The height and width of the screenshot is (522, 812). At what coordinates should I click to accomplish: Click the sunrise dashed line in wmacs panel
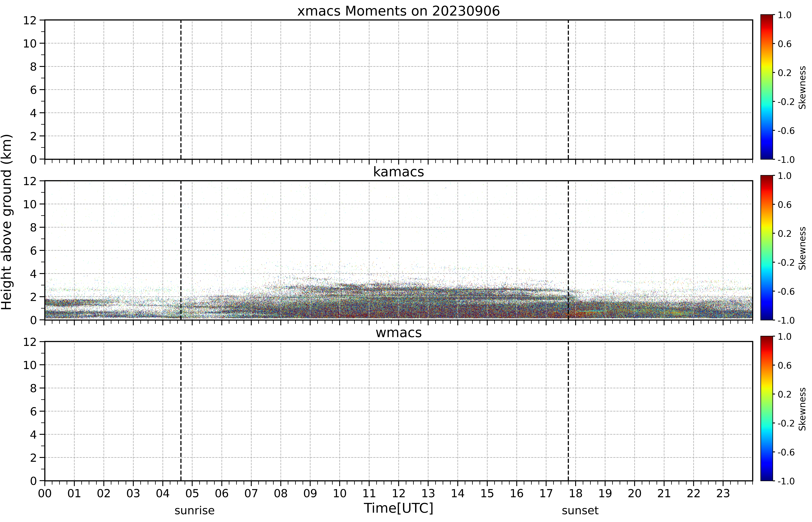tap(181, 411)
